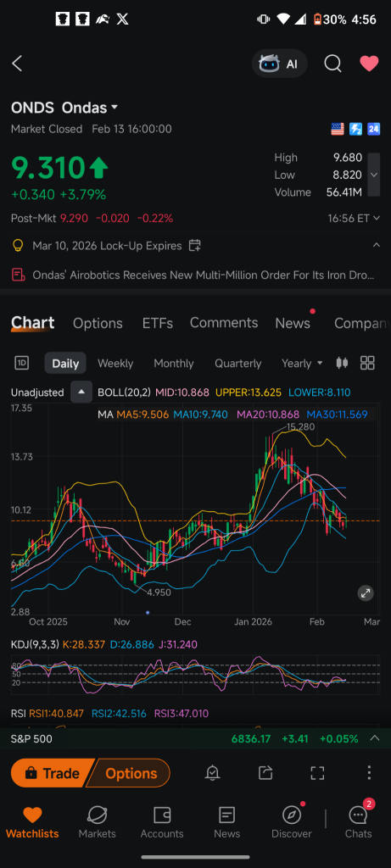Collapse indicators with the up-arrow button
Screen dimensions: 391x868
81,392
